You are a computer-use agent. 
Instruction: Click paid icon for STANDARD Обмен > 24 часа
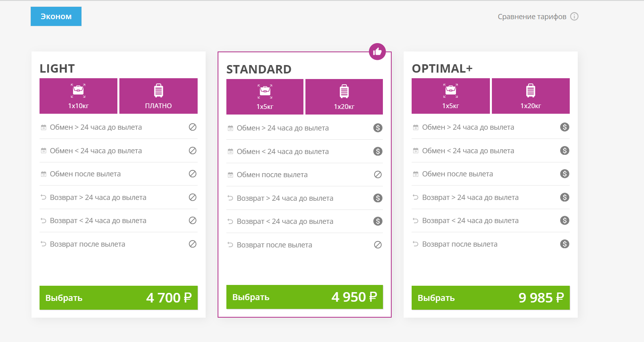click(x=378, y=128)
